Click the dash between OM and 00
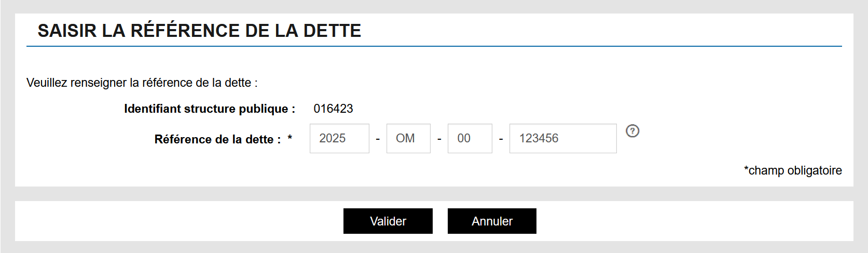The height and width of the screenshot is (253, 868). pos(439,139)
